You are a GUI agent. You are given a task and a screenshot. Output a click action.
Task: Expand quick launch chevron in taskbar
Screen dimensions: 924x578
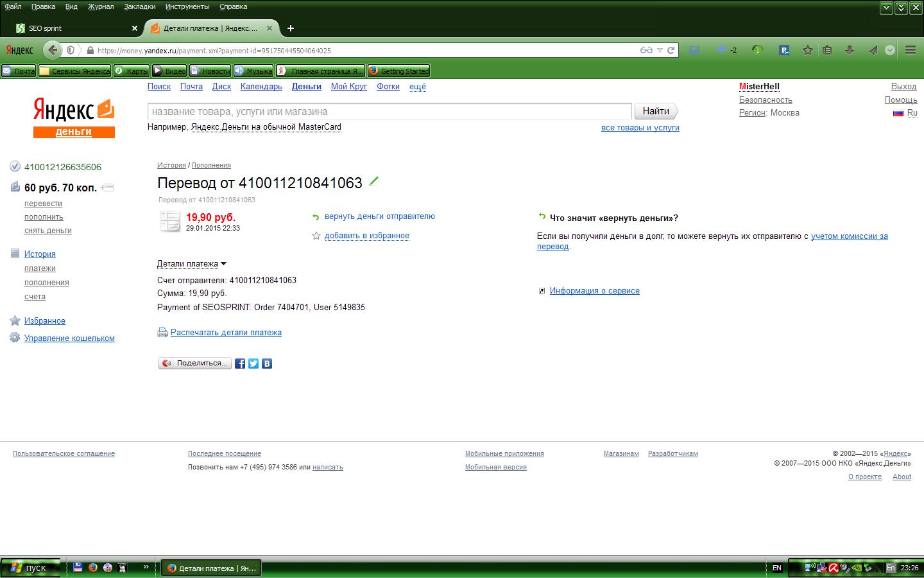pyautogui.click(x=146, y=567)
